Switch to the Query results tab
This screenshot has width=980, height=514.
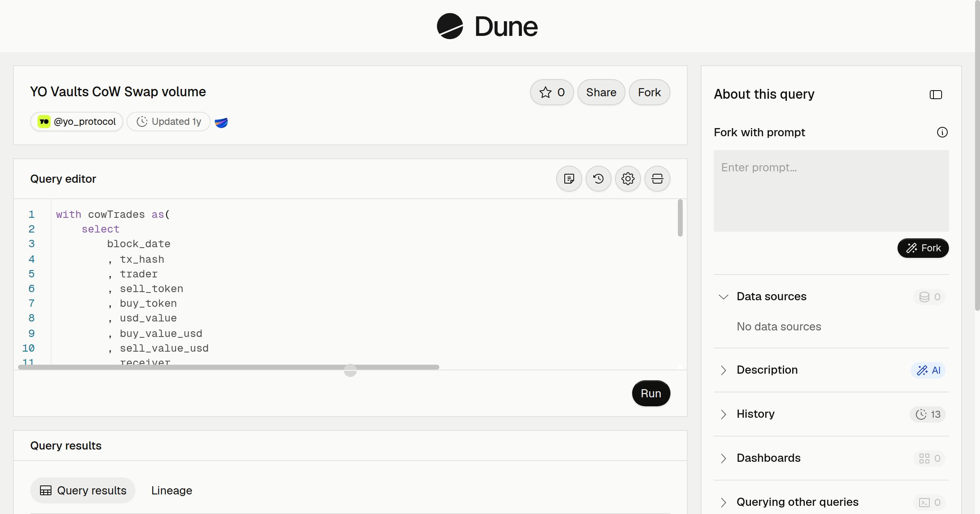83,490
